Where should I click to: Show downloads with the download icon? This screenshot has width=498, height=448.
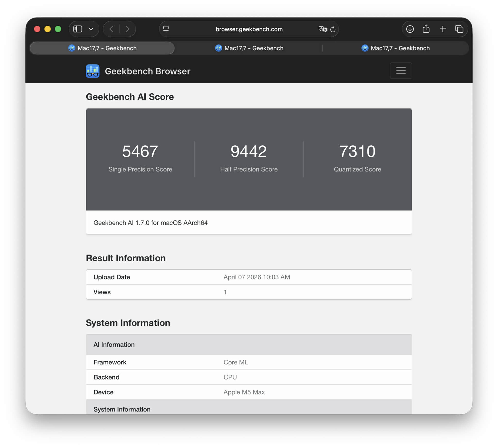click(x=410, y=29)
